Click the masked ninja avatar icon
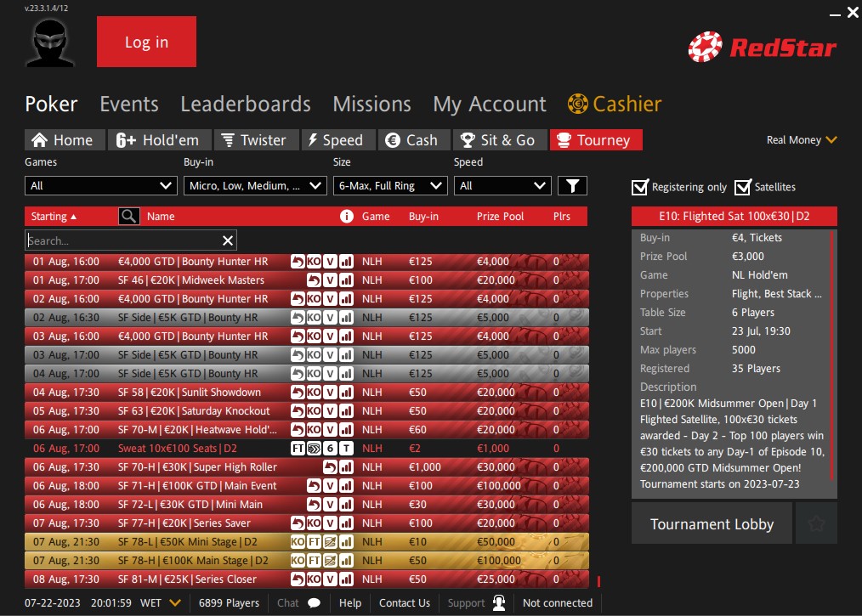 coord(50,42)
